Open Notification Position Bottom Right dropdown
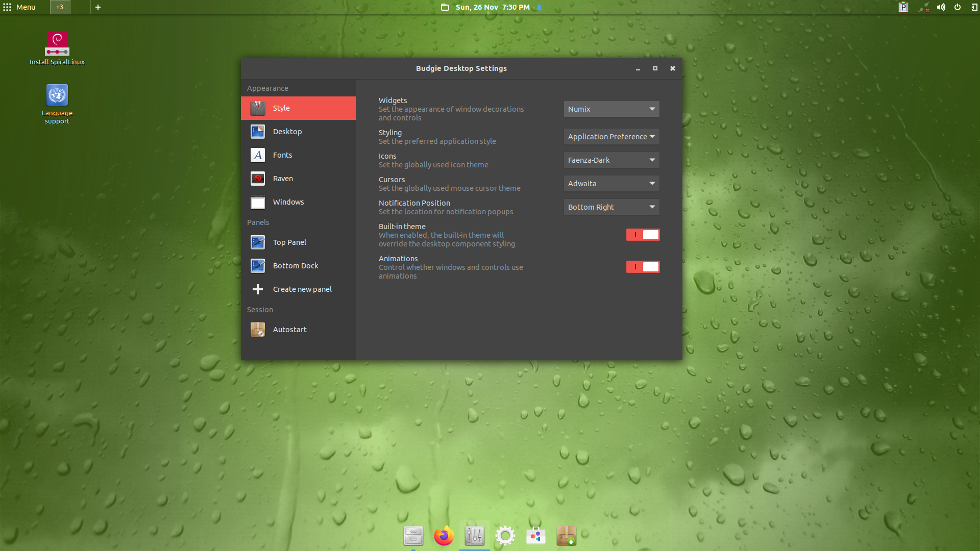Viewport: 980px width, 551px height. pos(611,207)
